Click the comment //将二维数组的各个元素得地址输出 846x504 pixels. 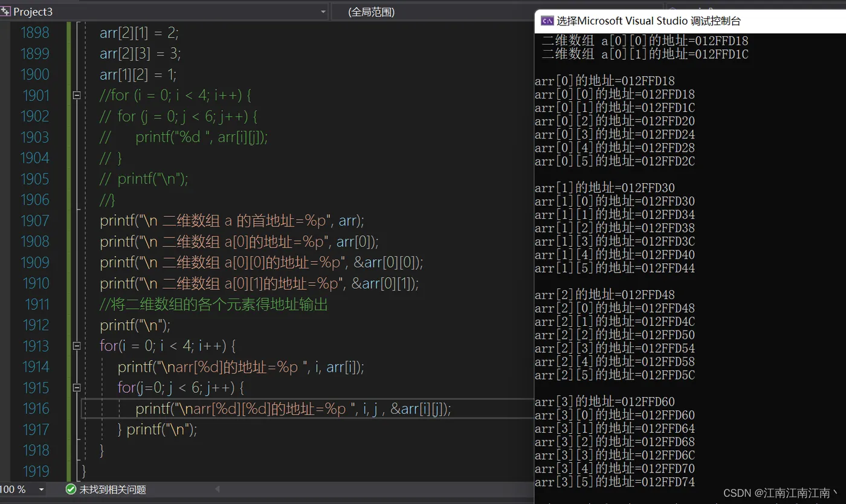click(214, 305)
